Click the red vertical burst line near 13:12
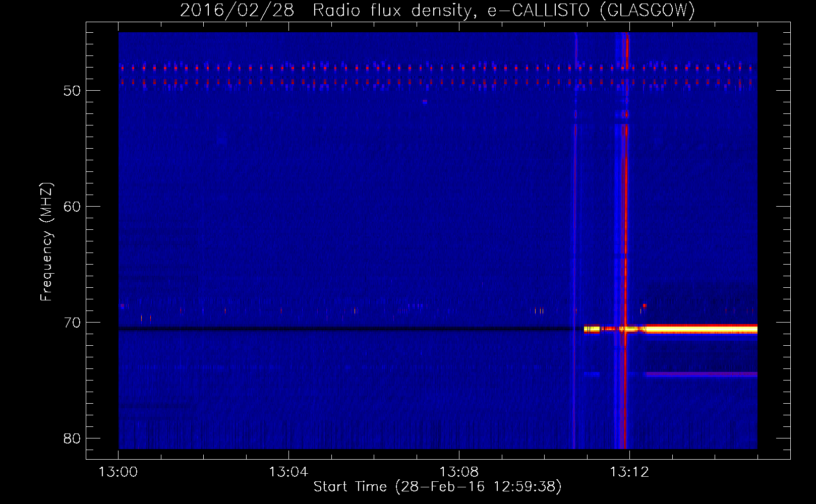Image resolution: width=816 pixels, height=504 pixels. pyautogui.click(x=626, y=240)
